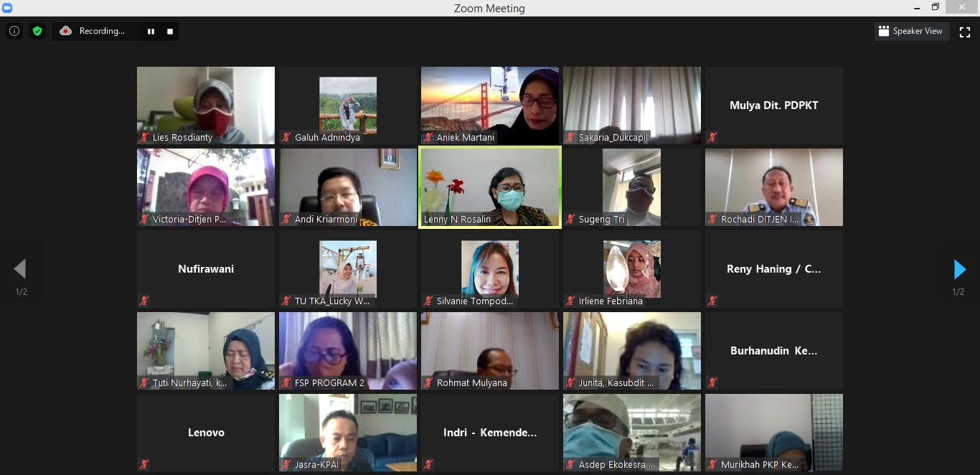
Task: Select Jasra-KPAI video tile
Action: click(x=348, y=432)
